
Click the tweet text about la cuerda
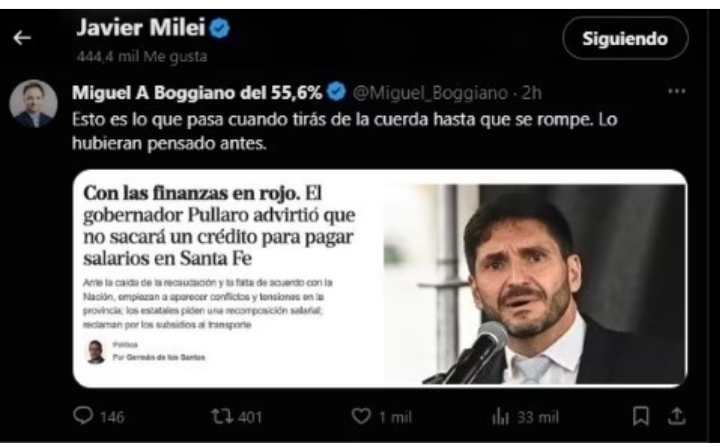coord(344,131)
